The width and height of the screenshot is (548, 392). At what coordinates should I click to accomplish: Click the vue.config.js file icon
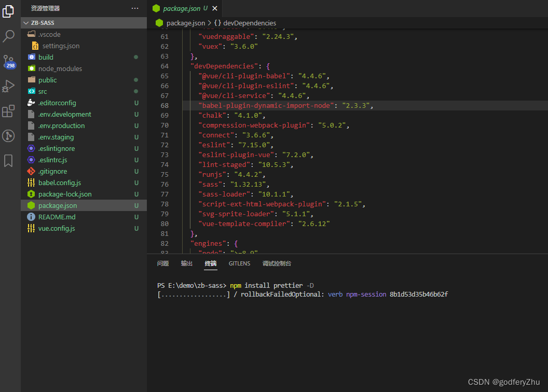point(31,228)
